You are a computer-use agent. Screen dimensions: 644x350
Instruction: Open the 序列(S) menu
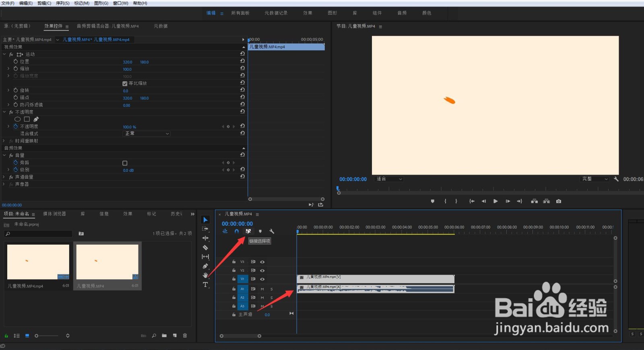[x=62, y=3]
